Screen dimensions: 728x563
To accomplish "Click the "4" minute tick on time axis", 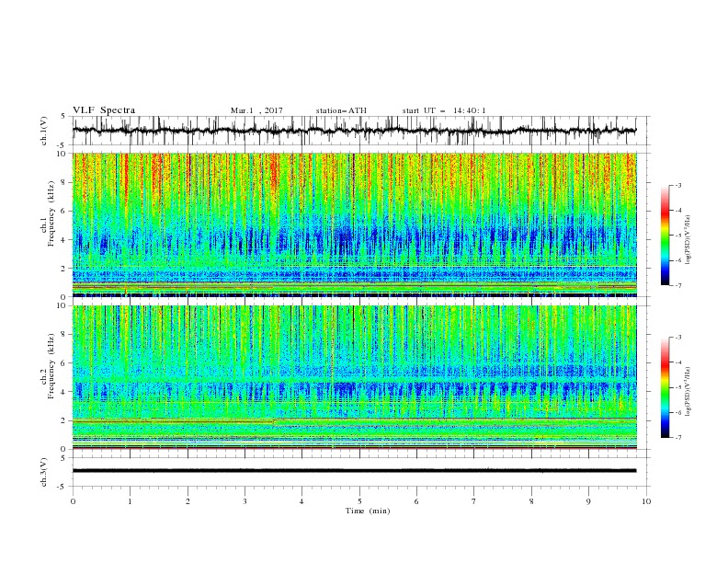I will click(x=301, y=501).
